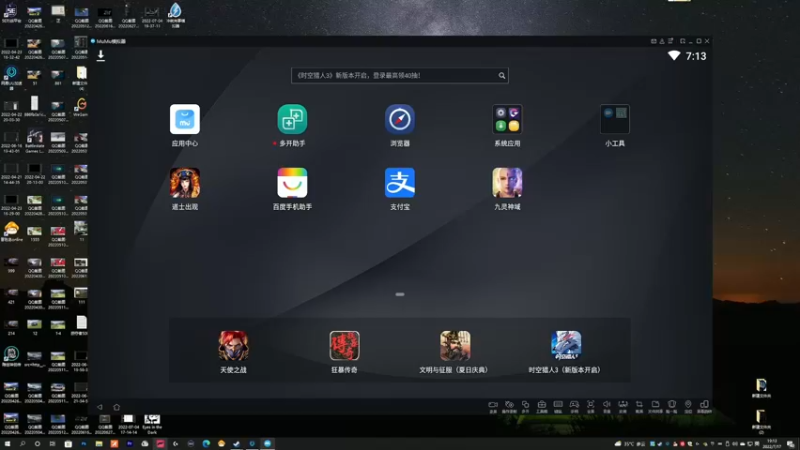800x450 pixels.
Task: Open File Explorer from the taskbar
Action: point(99,444)
